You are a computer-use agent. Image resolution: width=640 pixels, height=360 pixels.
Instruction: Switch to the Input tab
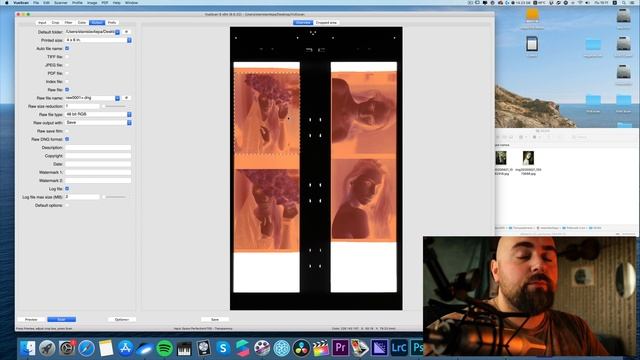pos(42,22)
